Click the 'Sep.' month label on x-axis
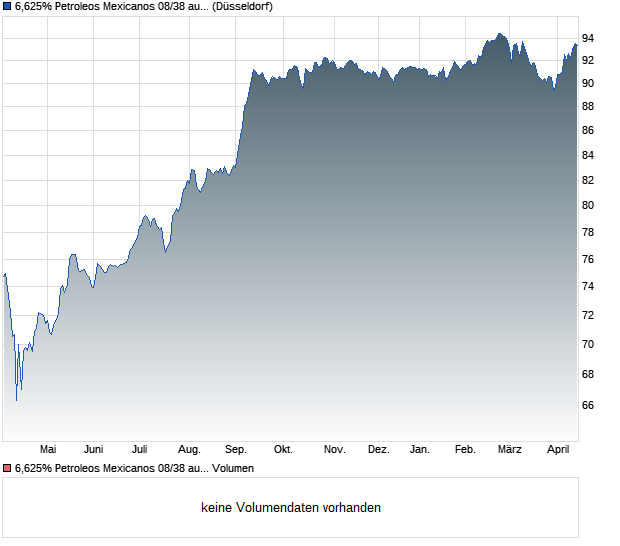 pos(236,450)
